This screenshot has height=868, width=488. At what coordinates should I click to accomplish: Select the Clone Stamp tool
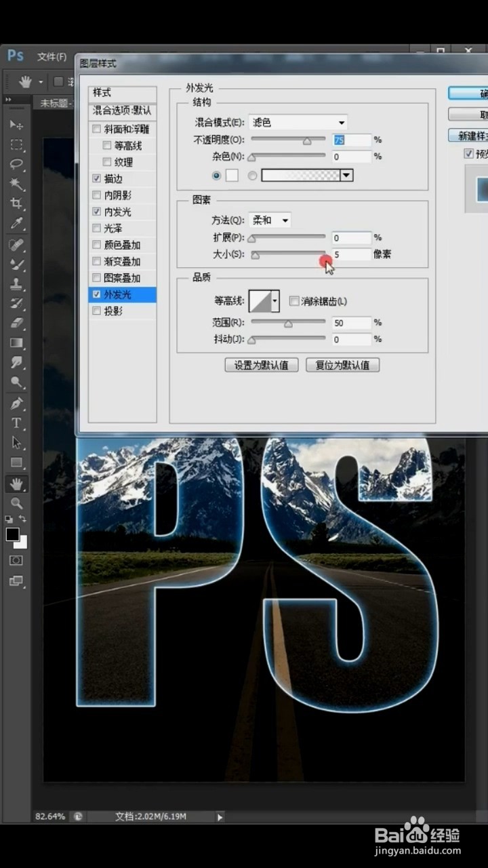[17, 284]
